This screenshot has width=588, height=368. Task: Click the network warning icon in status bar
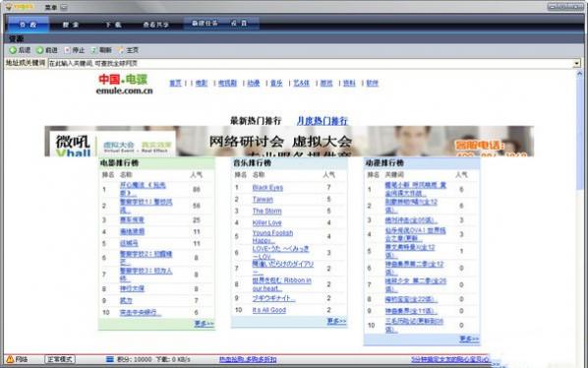click(x=10, y=359)
